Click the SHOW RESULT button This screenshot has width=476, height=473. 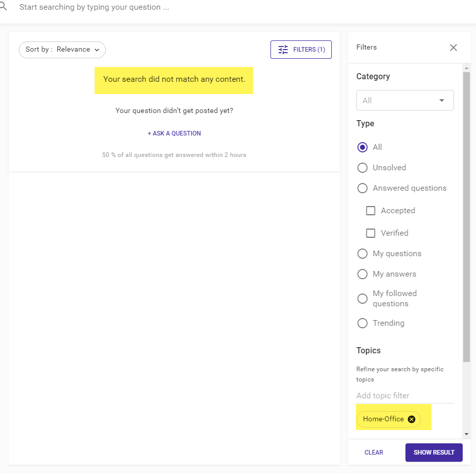click(x=434, y=453)
